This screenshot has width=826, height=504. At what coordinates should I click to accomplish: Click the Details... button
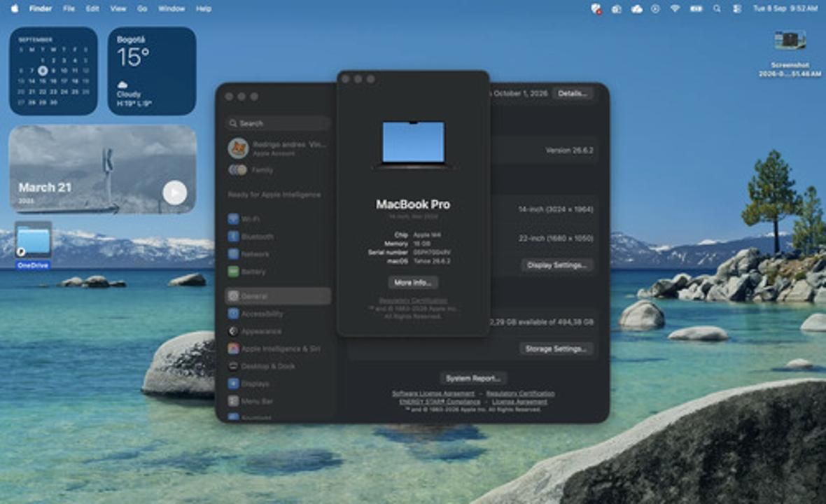coord(573,93)
